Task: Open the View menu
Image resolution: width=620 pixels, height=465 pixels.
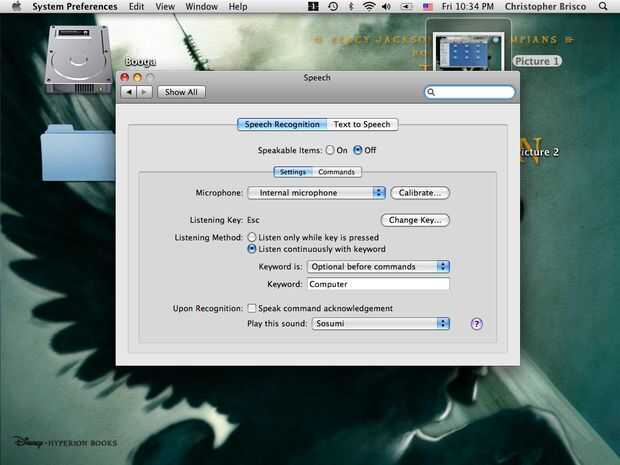Action: pos(165,6)
